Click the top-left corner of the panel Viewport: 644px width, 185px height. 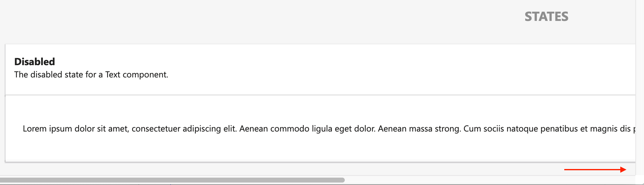click(x=6, y=45)
